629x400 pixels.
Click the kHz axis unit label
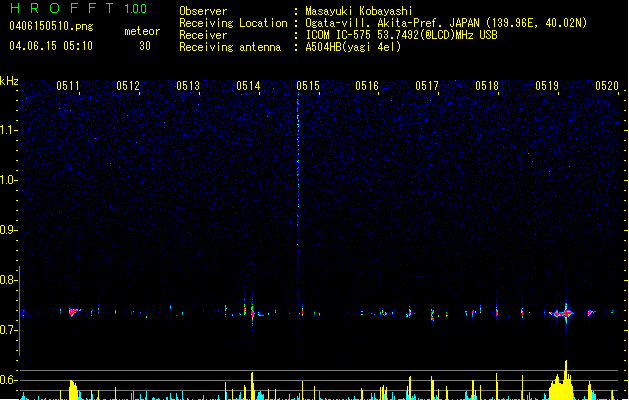tap(9, 81)
